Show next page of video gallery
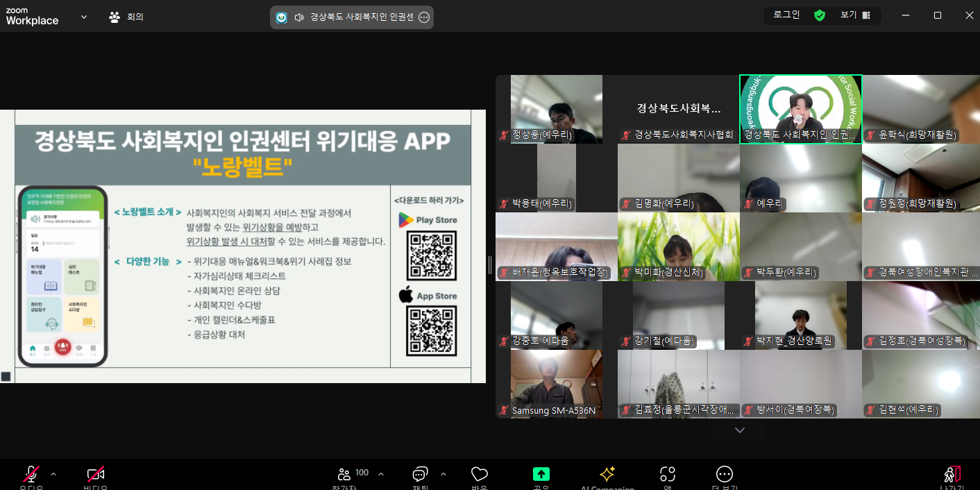 pos(740,430)
